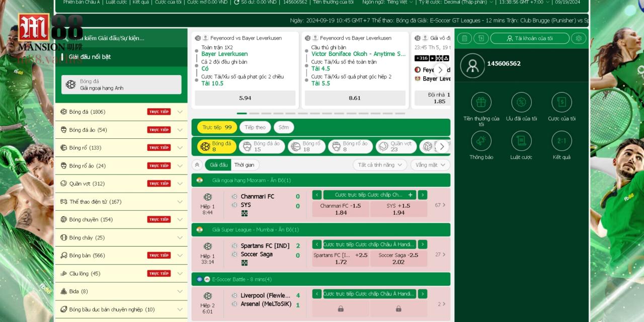Open the settings gear in account panel

[579, 38]
